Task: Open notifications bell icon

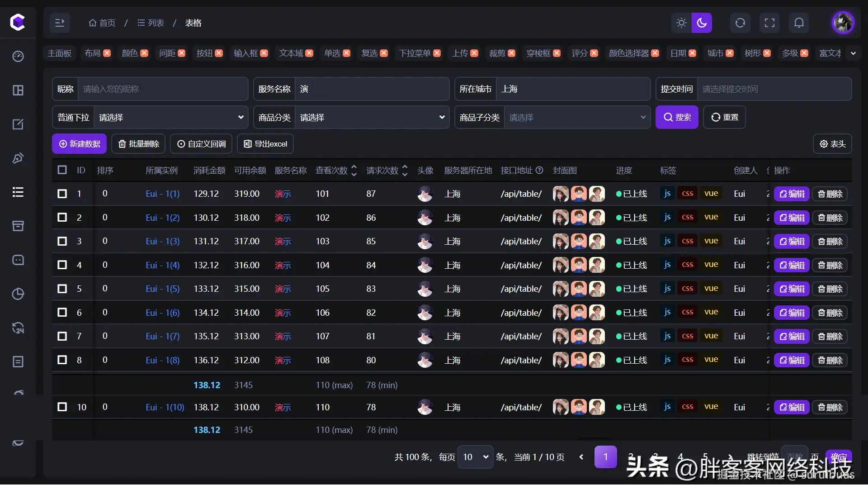Action: click(799, 23)
